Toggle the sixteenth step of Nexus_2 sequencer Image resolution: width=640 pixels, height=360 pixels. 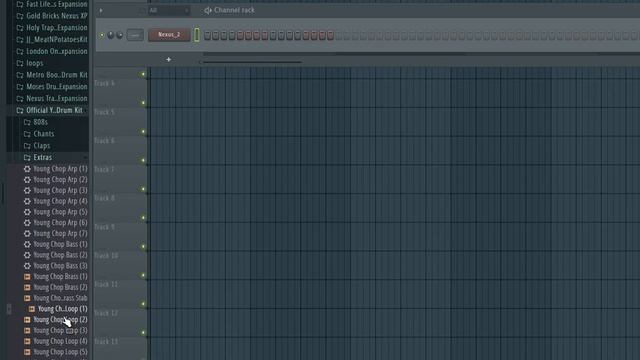coord(331,36)
